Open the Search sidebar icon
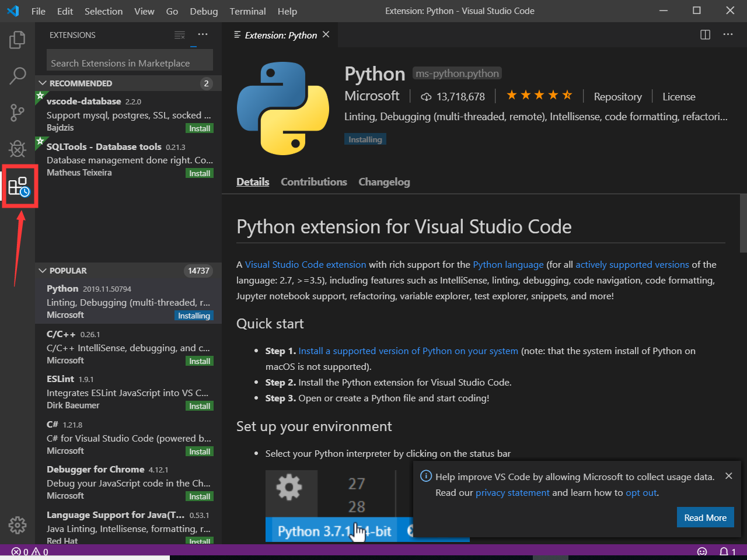This screenshot has height=560, width=747. pyautogui.click(x=17, y=76)
